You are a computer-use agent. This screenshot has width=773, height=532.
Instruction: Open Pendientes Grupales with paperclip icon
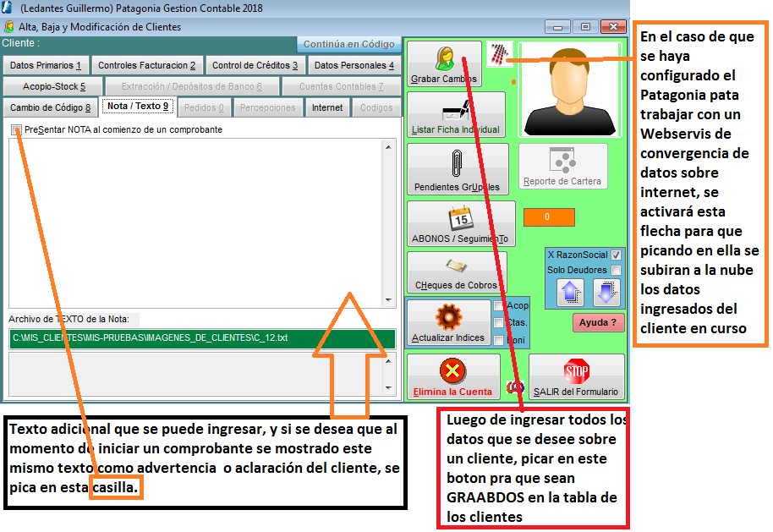[458, 169]
